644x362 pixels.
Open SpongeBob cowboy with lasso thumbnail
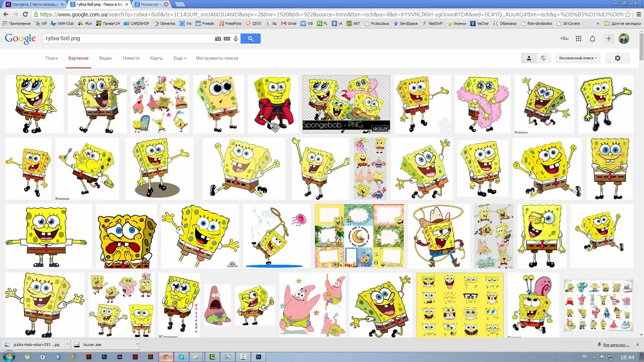pos(439,236)
